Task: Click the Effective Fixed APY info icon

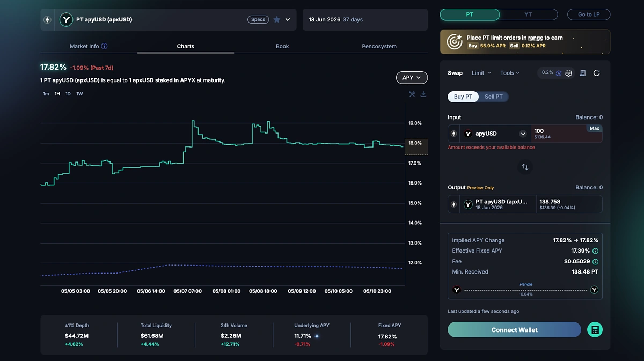Action: (595, 251)
